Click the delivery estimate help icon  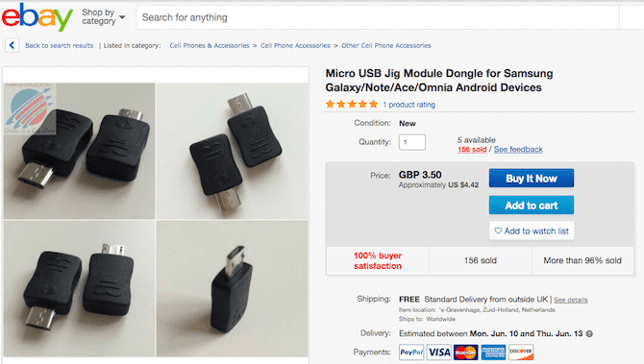(x=589, y=333)
